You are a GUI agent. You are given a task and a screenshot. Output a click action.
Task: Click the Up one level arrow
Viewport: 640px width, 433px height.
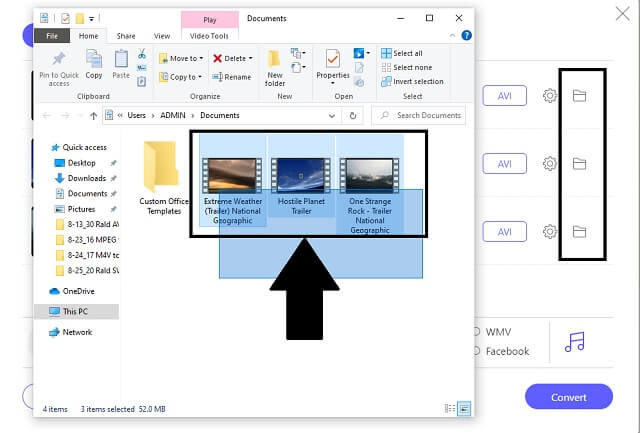93,116
